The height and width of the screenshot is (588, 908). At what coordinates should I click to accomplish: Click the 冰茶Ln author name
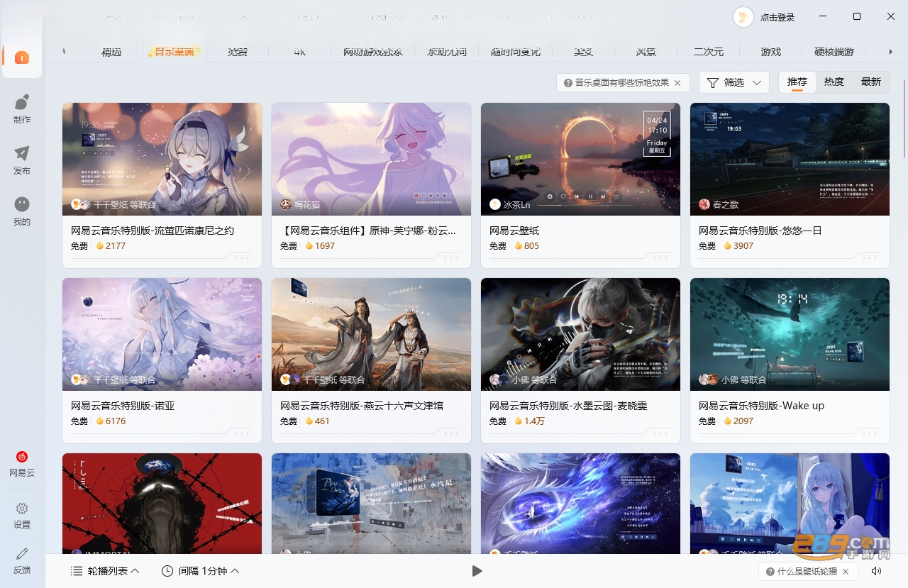click(517, 204)
